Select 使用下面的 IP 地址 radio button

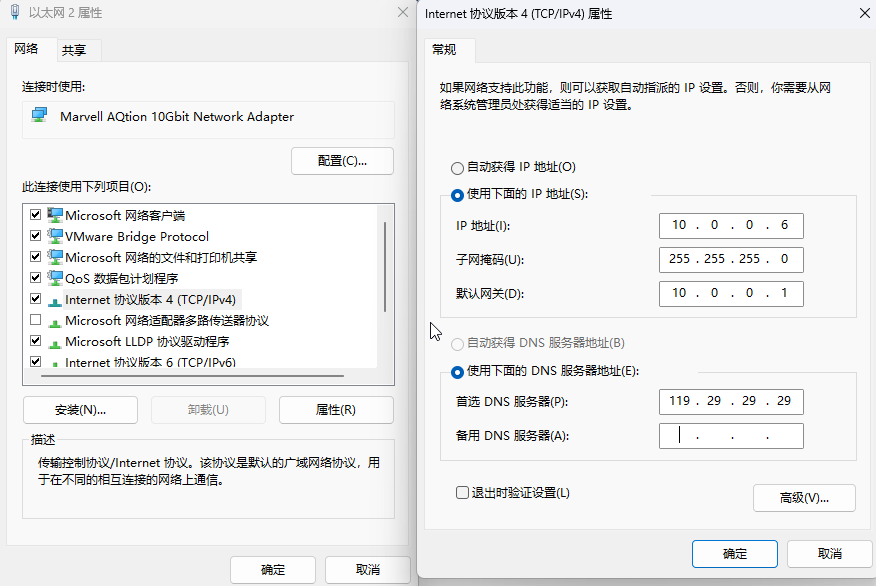pos(457,195)
